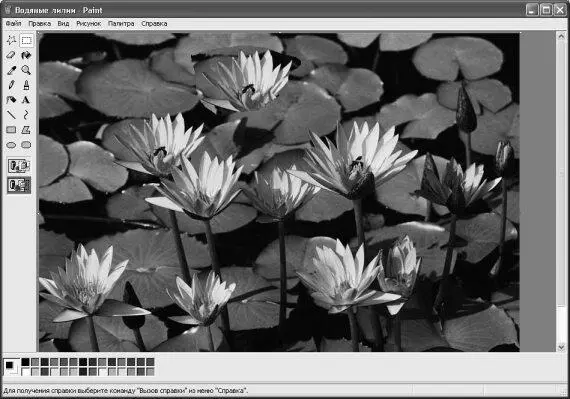Click the status bar text starting with "Для получения справки"
Image resolution: width=570 pixels, height=399 pixels.
click(x=125, y=391)
